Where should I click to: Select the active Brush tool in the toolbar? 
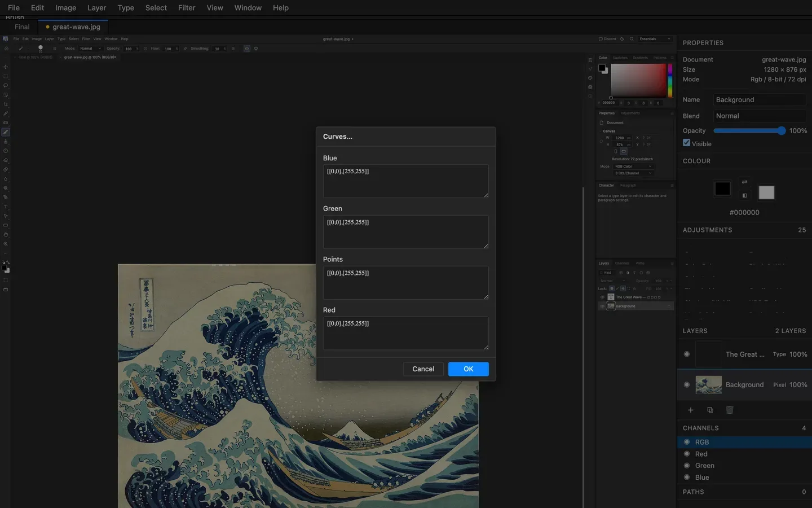[6, 132]
